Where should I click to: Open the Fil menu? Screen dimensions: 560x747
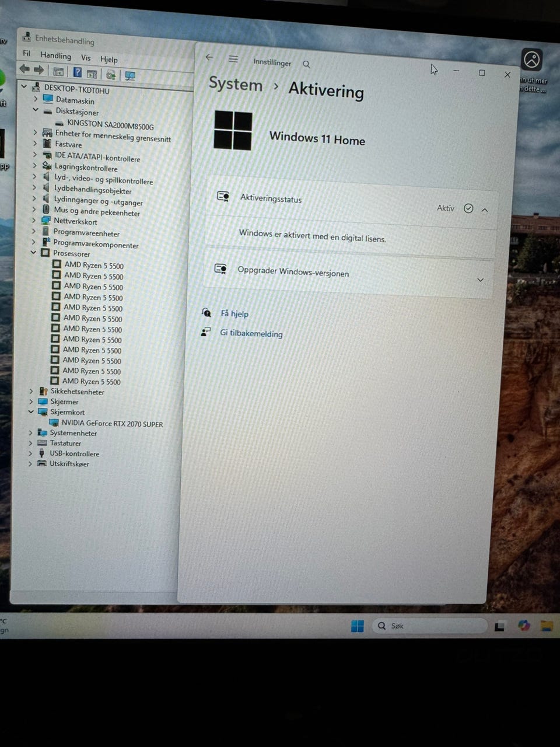[27, 54]
